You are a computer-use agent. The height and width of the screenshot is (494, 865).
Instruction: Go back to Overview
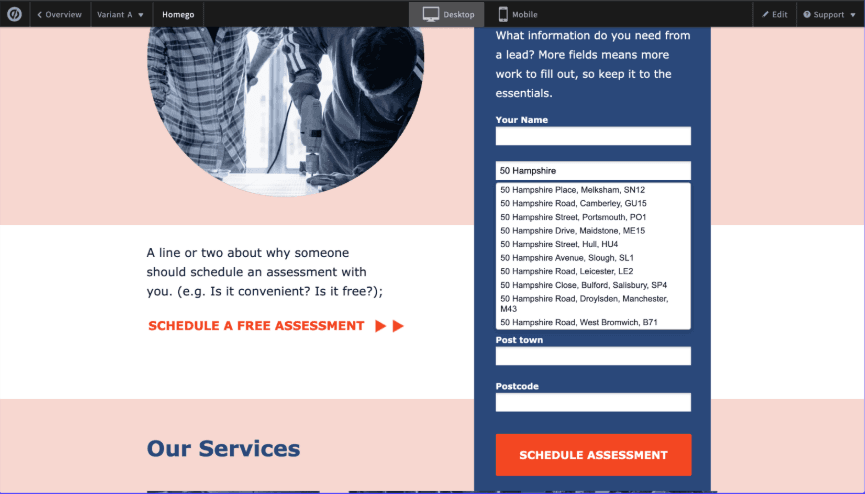pyautogui.click(x=60, y=15)
